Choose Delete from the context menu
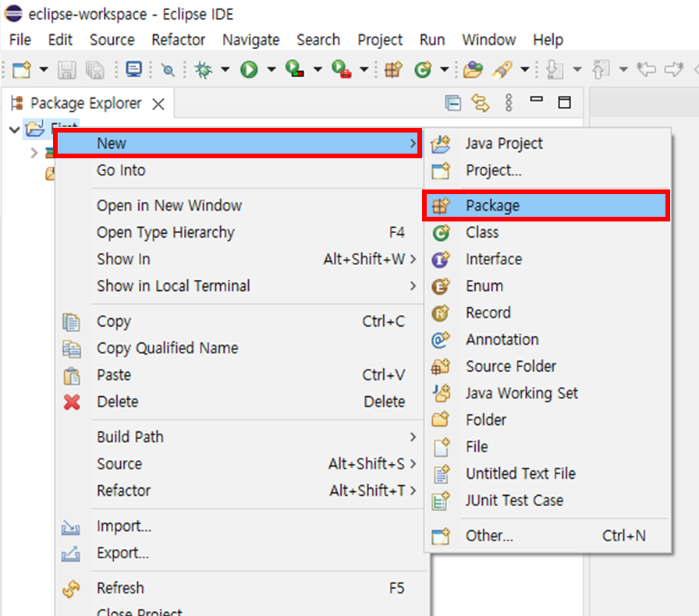 pyautogui.click(x=239, y=402)
